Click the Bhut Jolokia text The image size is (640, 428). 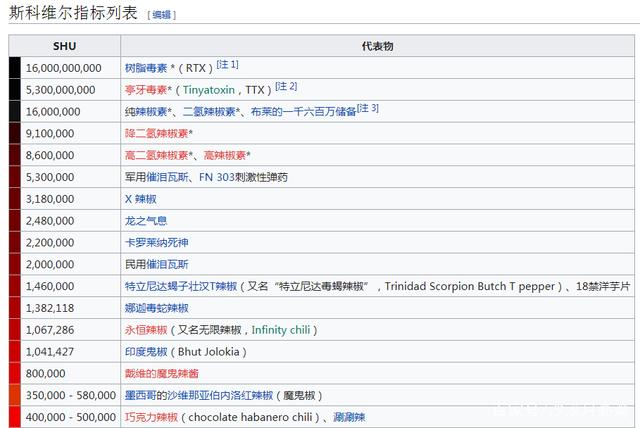pyautogui.click(x=208, y=352)
